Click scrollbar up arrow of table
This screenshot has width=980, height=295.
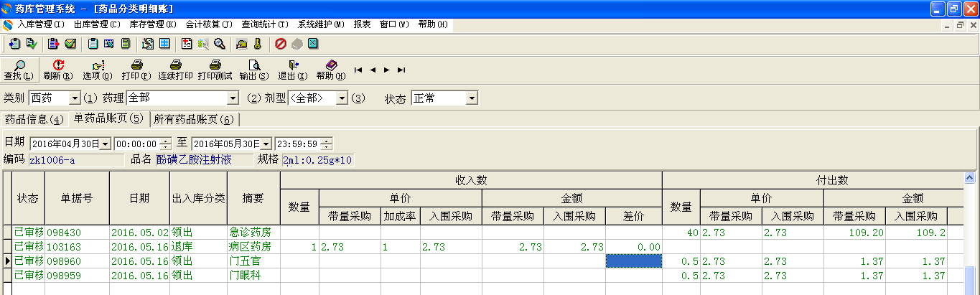pos(969,178)
